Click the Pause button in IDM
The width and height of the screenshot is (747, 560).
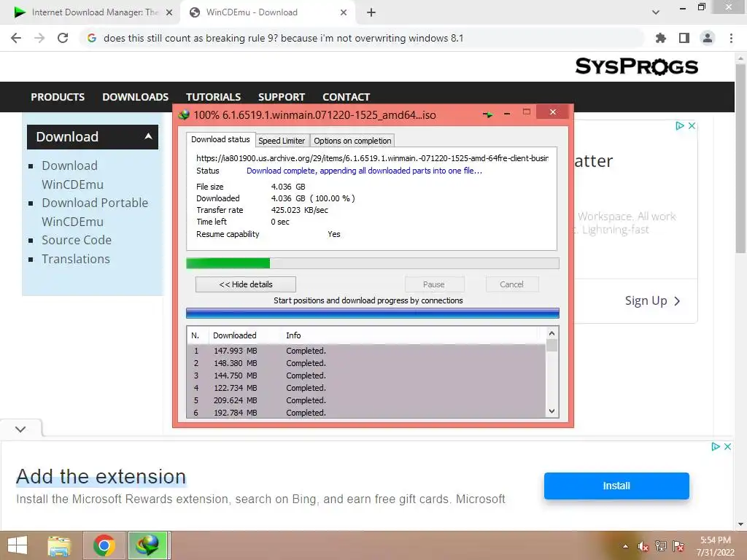434,284
